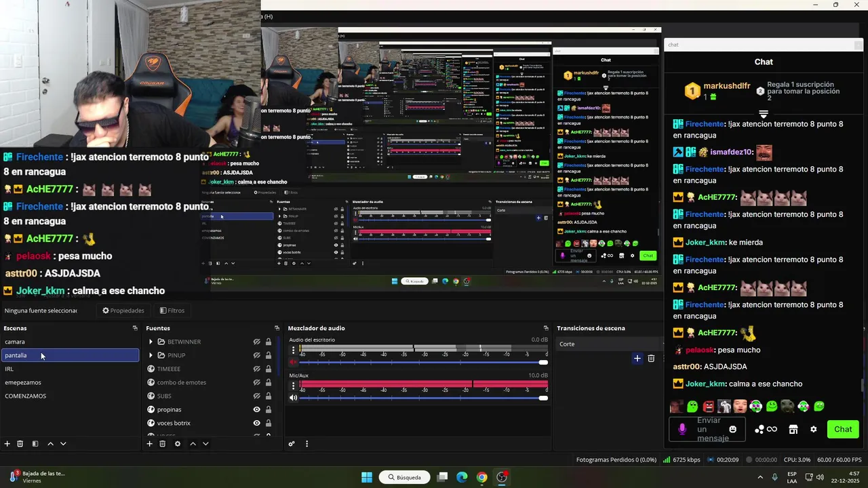Select the pantalla scene
The image size is (868, 488).
[x=70, y=355]
